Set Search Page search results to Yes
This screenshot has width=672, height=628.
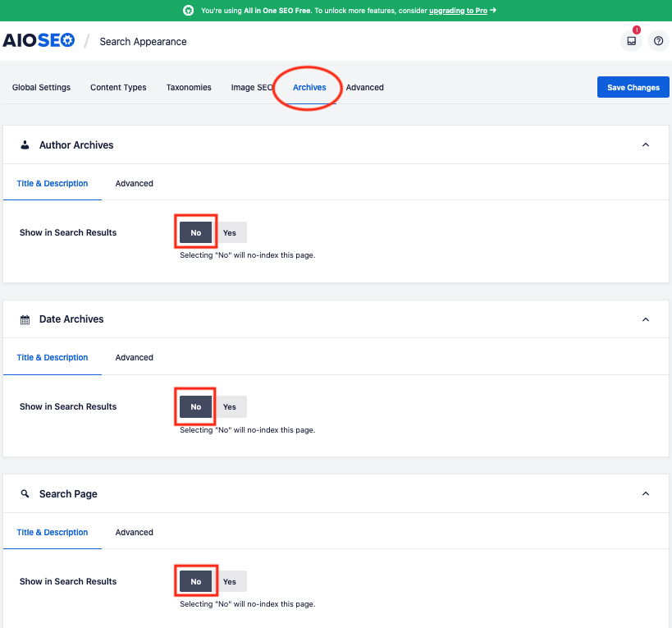coord(230,582)
